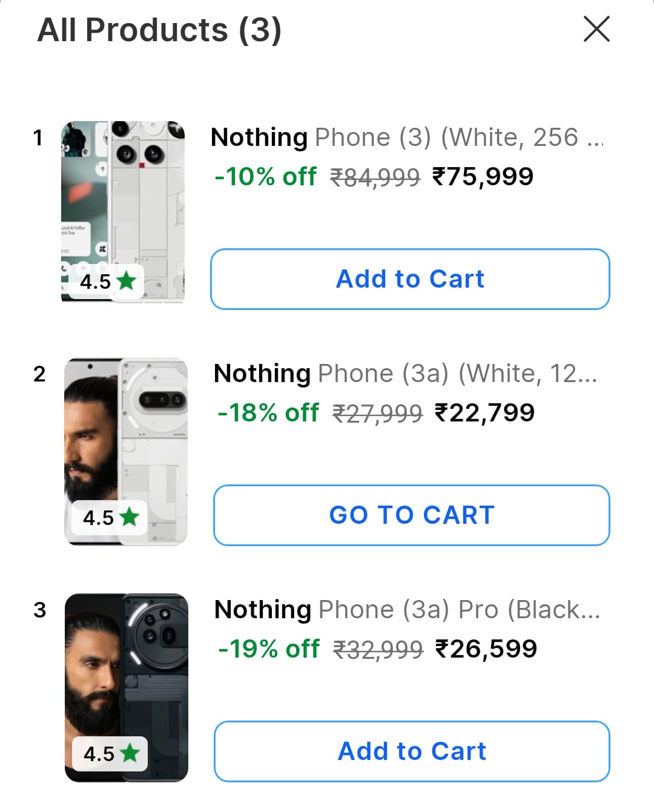Tap GO TO CART for Phone (3a)
This screenshot has width=654, height=812.
click(x=411, y=515)
